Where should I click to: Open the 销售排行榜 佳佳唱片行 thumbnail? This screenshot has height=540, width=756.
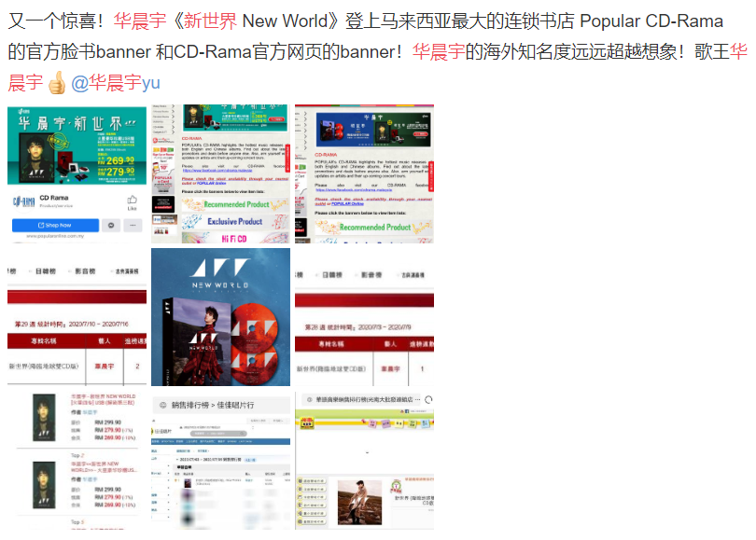coord(220,461)
